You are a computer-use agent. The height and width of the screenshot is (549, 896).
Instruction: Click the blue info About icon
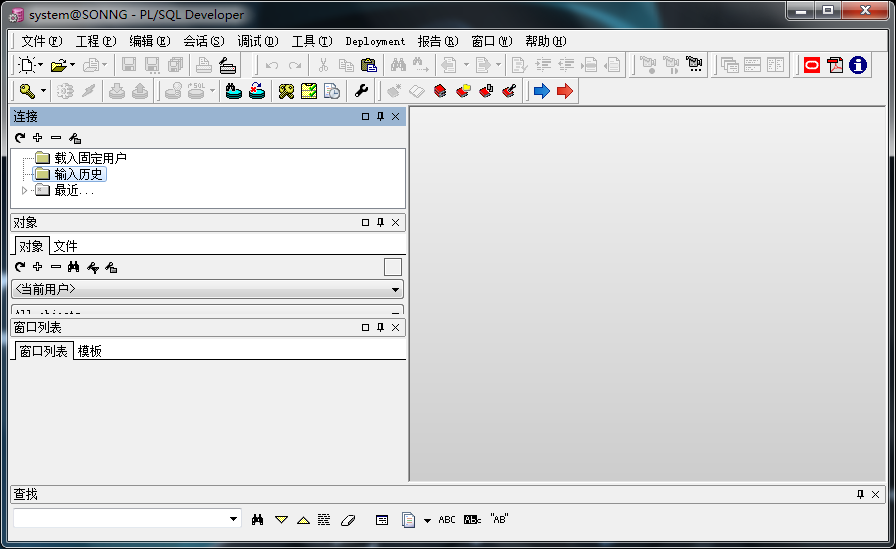click(858, 65)
